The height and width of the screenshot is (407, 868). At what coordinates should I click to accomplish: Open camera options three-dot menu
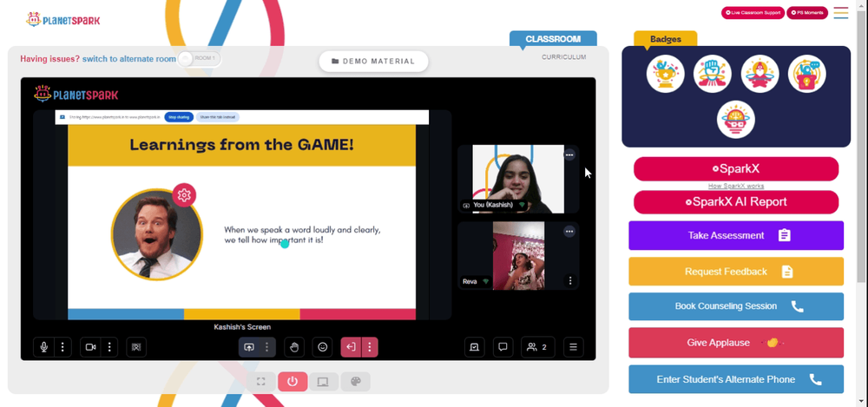pyautogui.click(x=109, y=347)
